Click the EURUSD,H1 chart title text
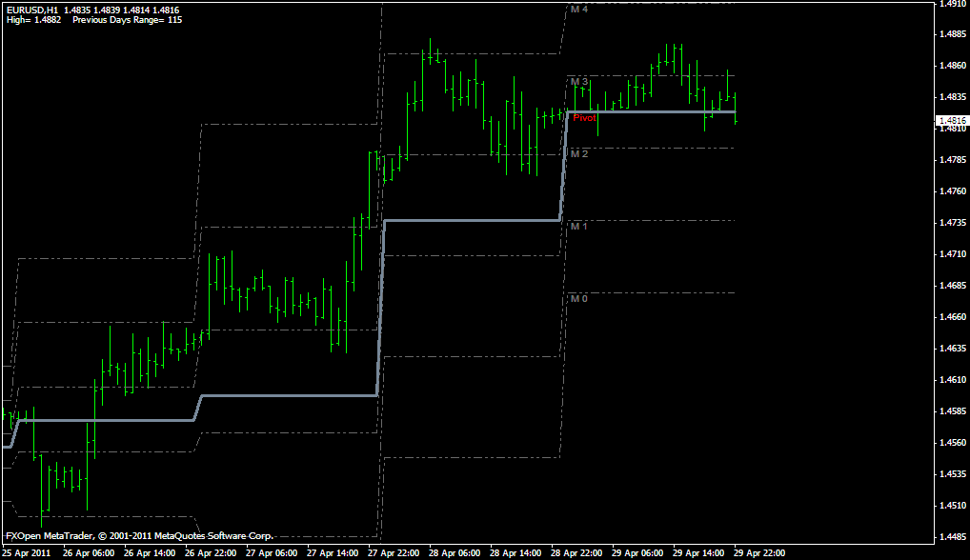 [32, 10]
